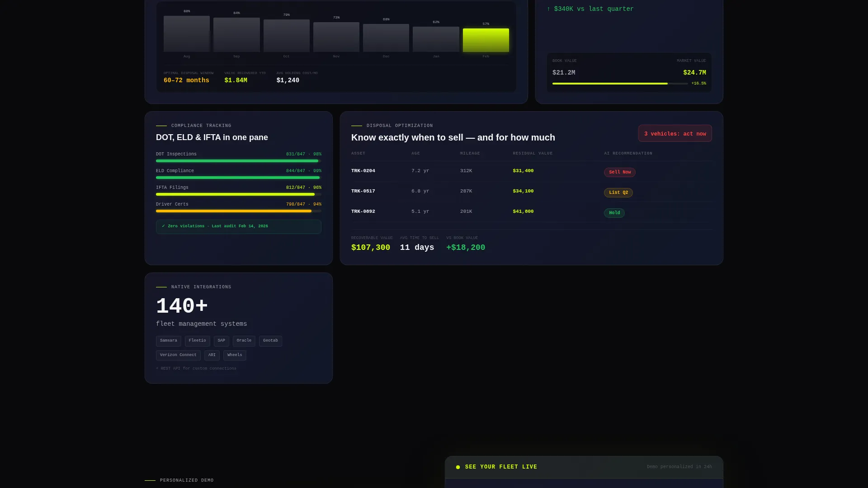Click the $1,240 avg holding cost figure
This screenshot has height=488, width=868.
pyautogui.click(x=288, y=80)
